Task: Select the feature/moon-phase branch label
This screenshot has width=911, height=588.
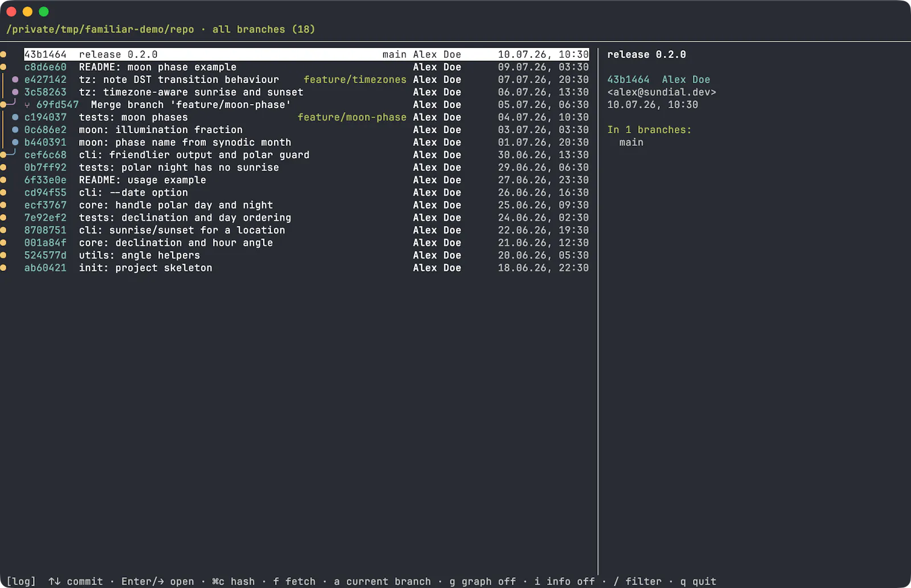Action: (352, 117)
